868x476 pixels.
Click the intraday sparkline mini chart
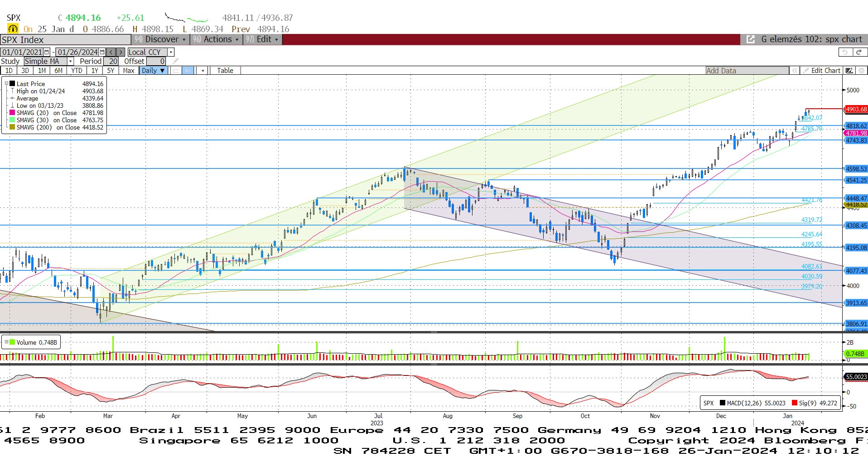[186, 18]
